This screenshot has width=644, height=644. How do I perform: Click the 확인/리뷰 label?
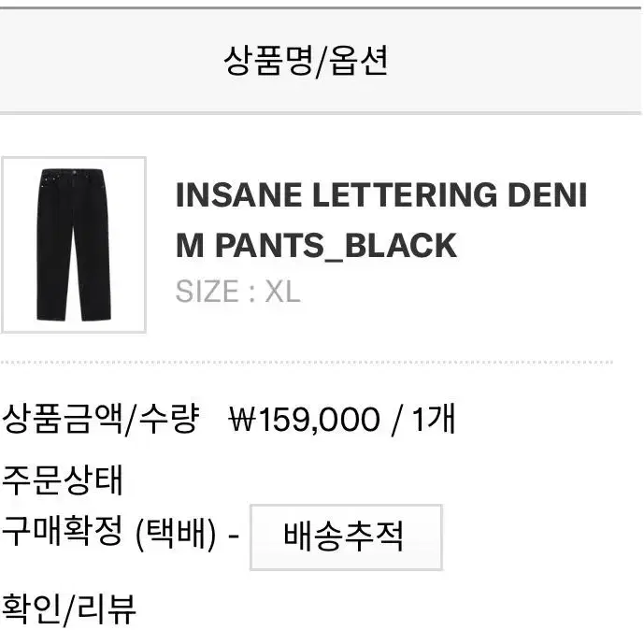click(x=68, y=609)
